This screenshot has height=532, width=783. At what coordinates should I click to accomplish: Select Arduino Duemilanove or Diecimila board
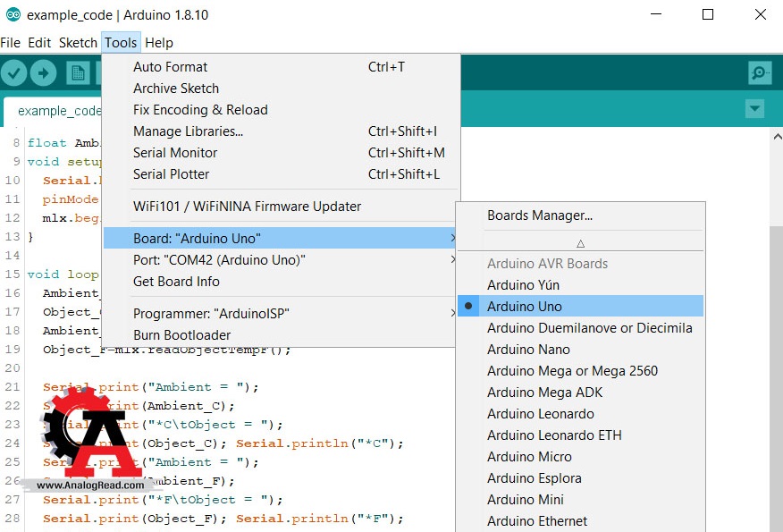click(580, 327)
